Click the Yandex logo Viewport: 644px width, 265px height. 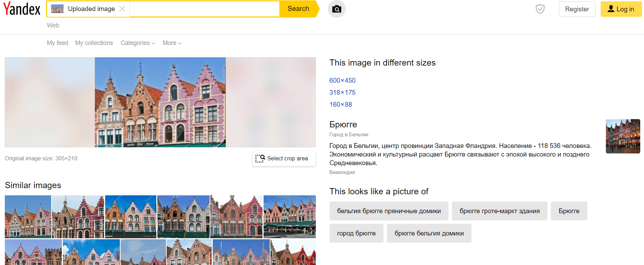pos(22,9)
